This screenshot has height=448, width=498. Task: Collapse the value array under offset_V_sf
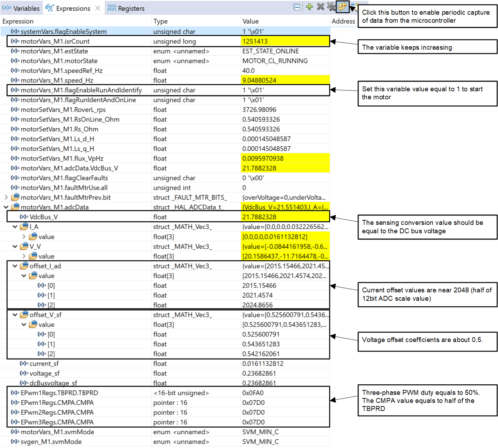[x=24, y=325]
